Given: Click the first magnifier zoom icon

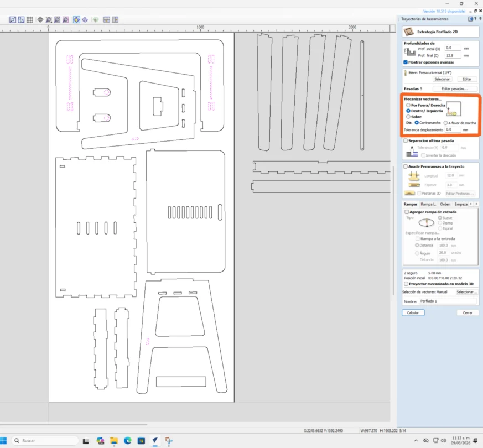Looking at the screenshot, I should tap(49, 20).
